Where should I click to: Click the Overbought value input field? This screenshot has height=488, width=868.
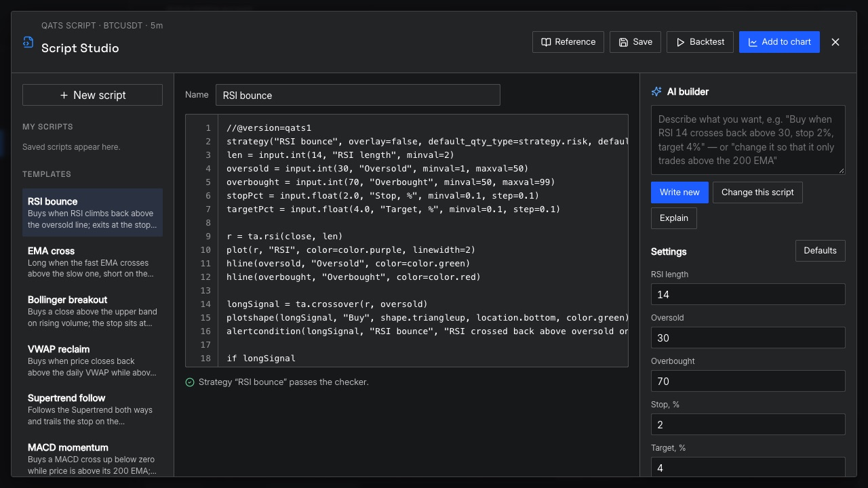point(748,381)
